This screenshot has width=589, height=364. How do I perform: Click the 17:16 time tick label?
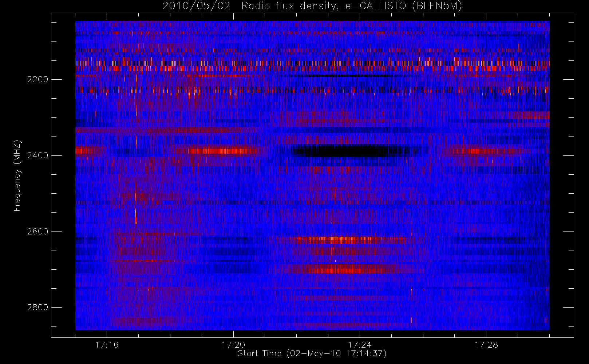point(107,345)
